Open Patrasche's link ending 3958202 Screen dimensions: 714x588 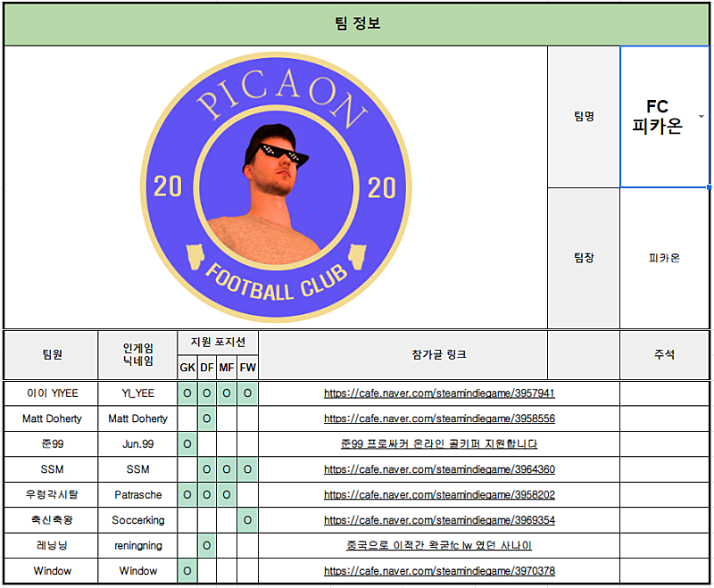coord(439,494)
